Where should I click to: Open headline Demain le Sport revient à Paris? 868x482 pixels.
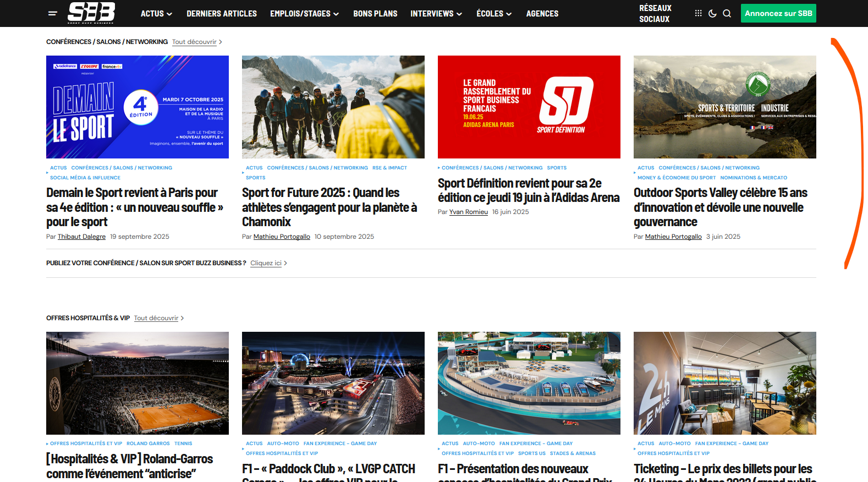[x=135, y=207]
